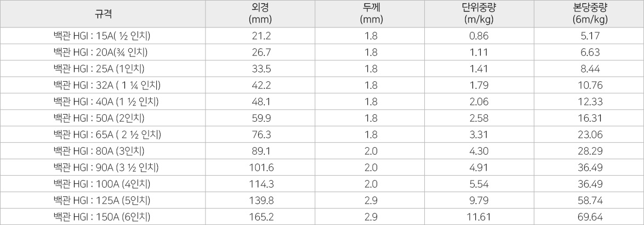Viewport: 644px width, 225px height.
Task: Select the 백관 HGI : 100A (4인치) cell
Action: 102,184
